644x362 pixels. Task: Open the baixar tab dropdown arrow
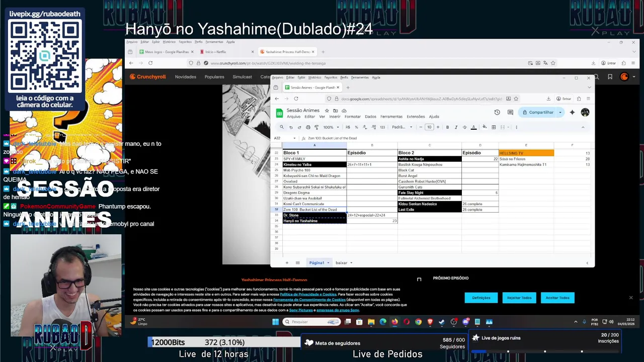click(351, 263)
